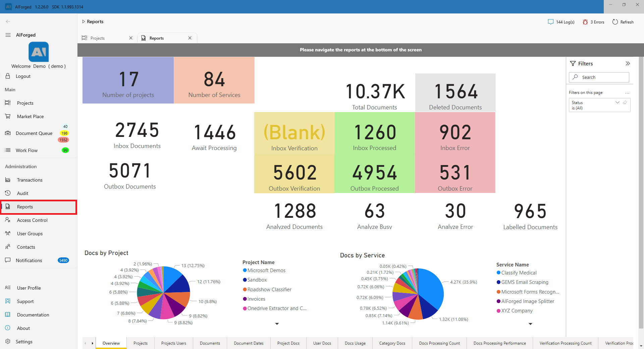
Task: Click the Logs chat icon
Action: click(551, 22)
